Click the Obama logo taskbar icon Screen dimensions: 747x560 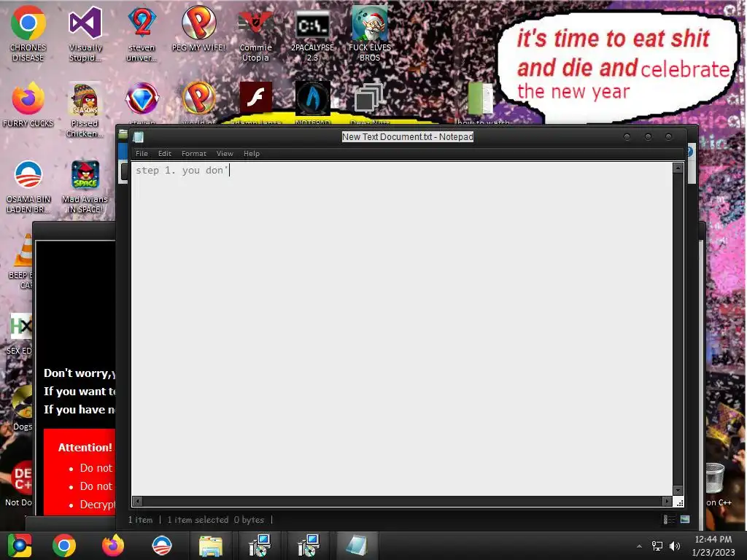[162, 545]
